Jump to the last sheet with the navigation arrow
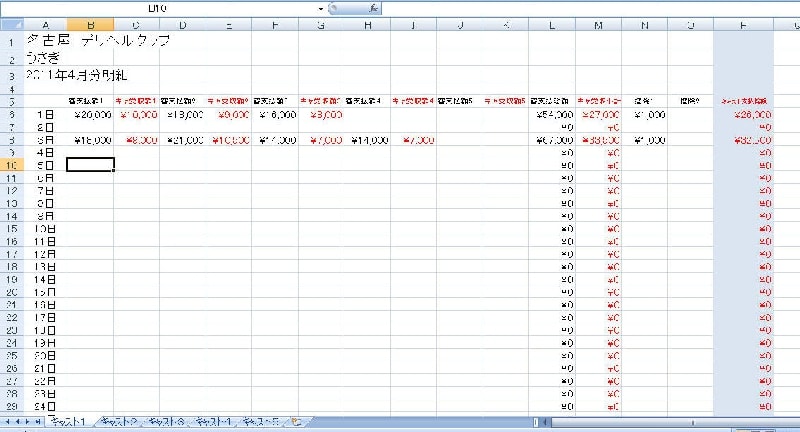The image size is (800, 432). point(39,423)
